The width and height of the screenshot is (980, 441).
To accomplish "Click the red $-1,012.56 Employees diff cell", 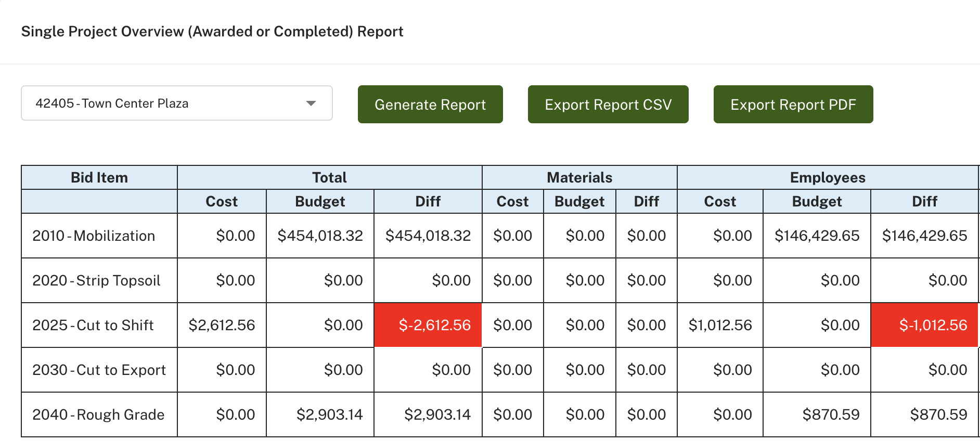I will point(924,326).
